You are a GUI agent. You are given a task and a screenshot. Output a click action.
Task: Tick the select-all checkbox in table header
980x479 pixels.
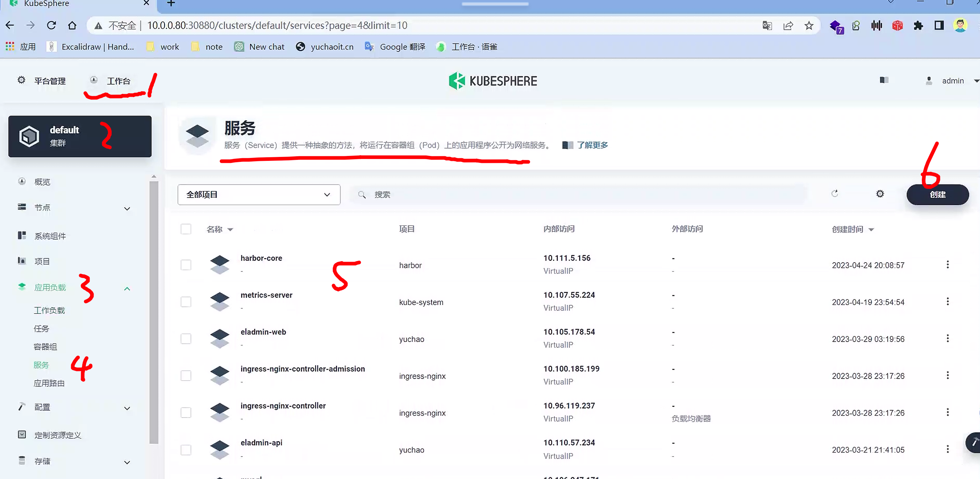[186, 229]
